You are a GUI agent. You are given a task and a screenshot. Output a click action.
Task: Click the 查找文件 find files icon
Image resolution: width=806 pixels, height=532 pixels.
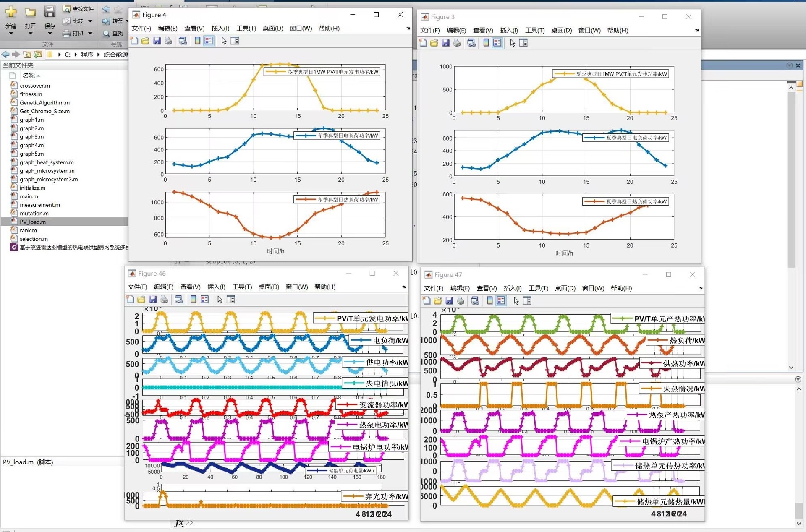click(66, 9)
